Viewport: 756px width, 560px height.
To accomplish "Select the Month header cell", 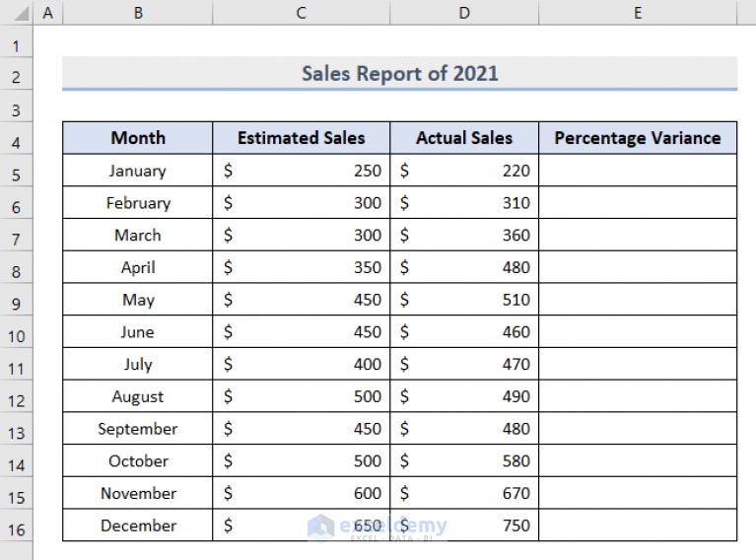I will click(x=138, y=138).
